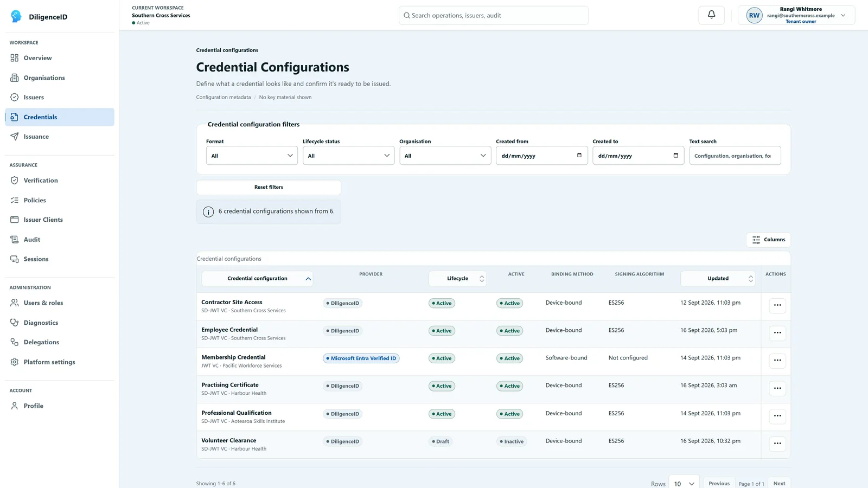The image size is (868, 488).
Task: Open actions menu for Professional Qualification
Action: click(777, 416)
